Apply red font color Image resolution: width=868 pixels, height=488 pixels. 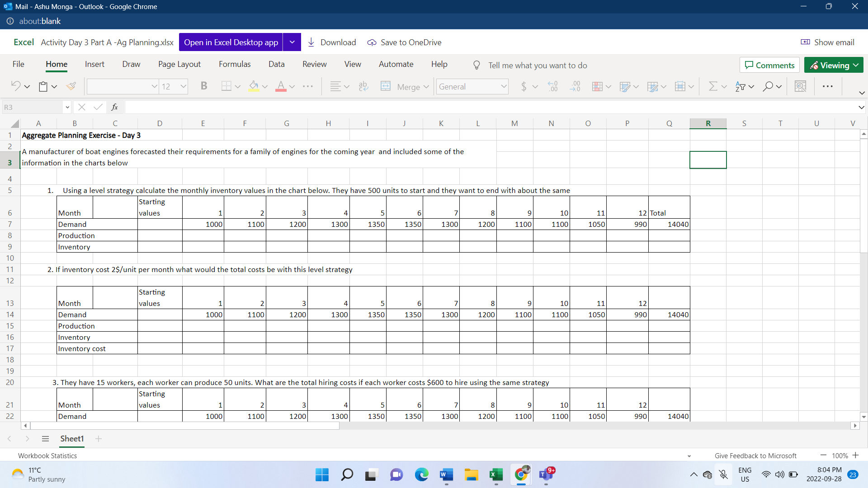281,86
